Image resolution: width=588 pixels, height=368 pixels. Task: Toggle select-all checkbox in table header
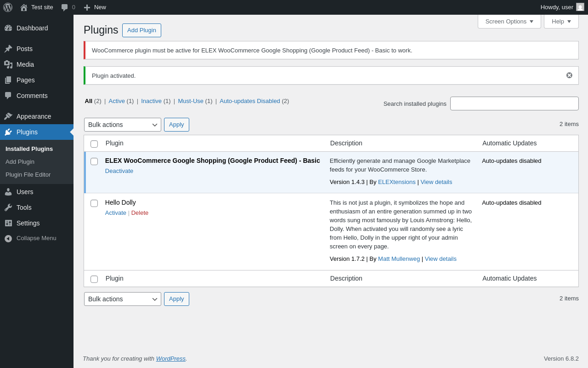click(x=94, y=144)
